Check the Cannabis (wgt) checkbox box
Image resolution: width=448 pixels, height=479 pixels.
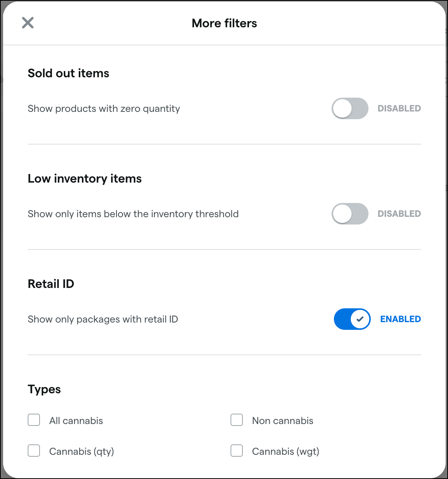(237, 451)
